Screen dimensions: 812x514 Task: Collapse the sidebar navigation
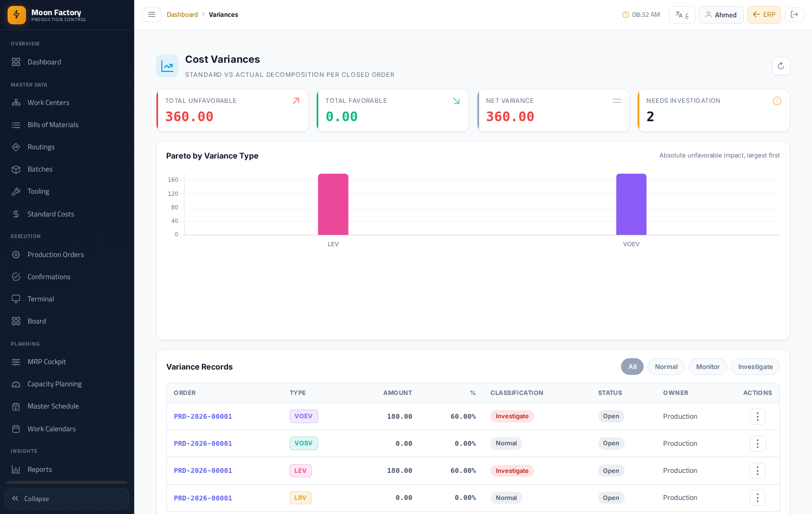click(x=67, y=499)
